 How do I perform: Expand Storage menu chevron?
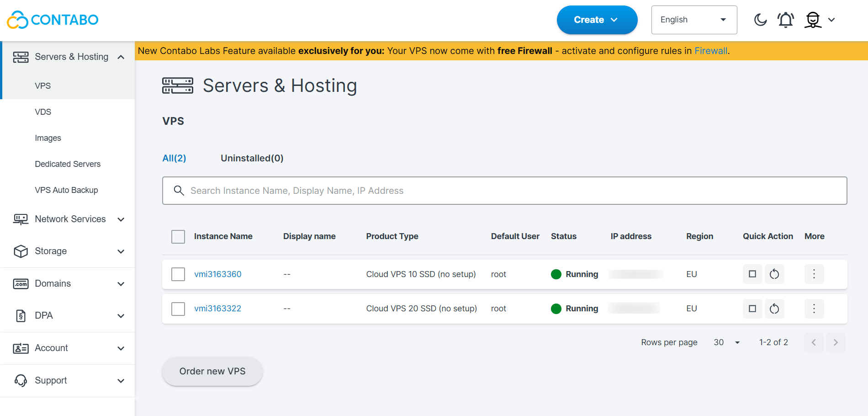tap(121, 251)
